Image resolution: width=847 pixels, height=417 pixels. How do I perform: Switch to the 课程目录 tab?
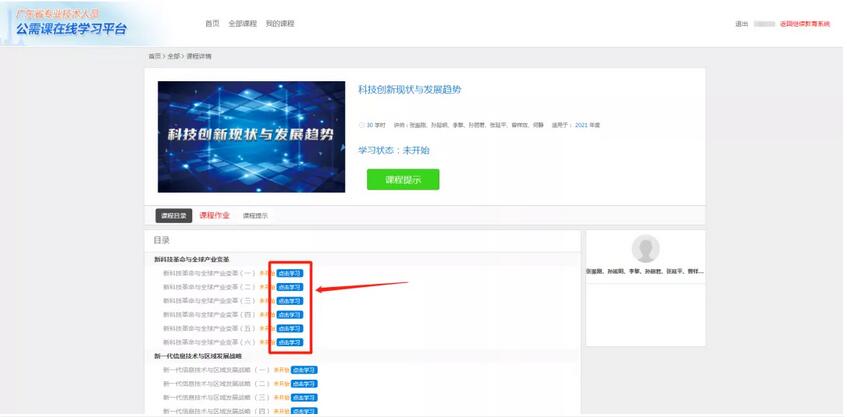174,216
